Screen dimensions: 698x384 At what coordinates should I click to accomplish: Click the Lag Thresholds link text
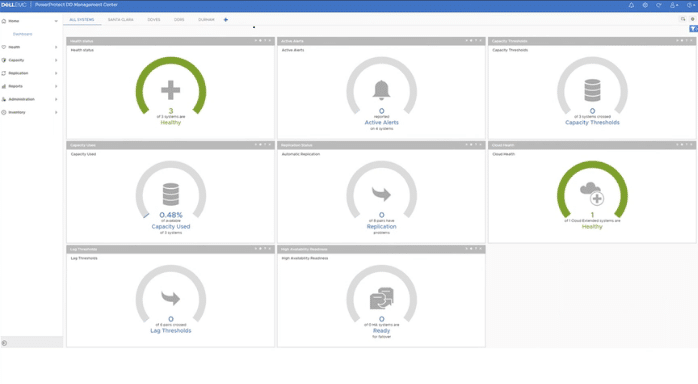(170, 331)
